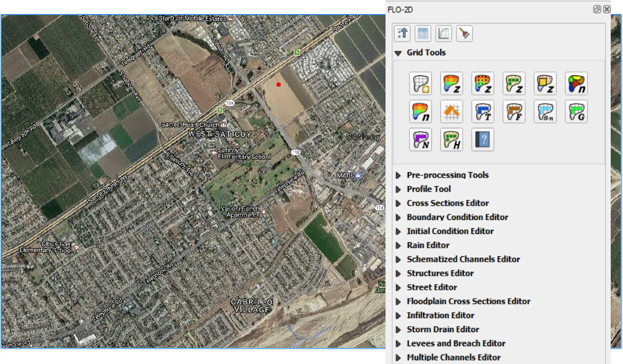This screenshot has height=364, width=623.
Task: Expand the Pre-processing Tools section
Action: point(398,175)
